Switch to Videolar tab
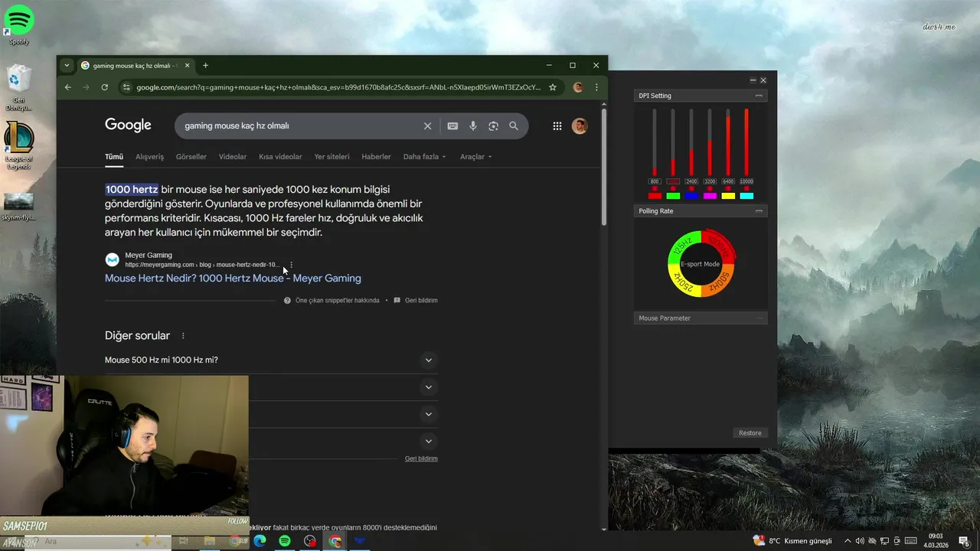Image resolution: width=980 pixels, height=551 pixels. tap(233, 157)
